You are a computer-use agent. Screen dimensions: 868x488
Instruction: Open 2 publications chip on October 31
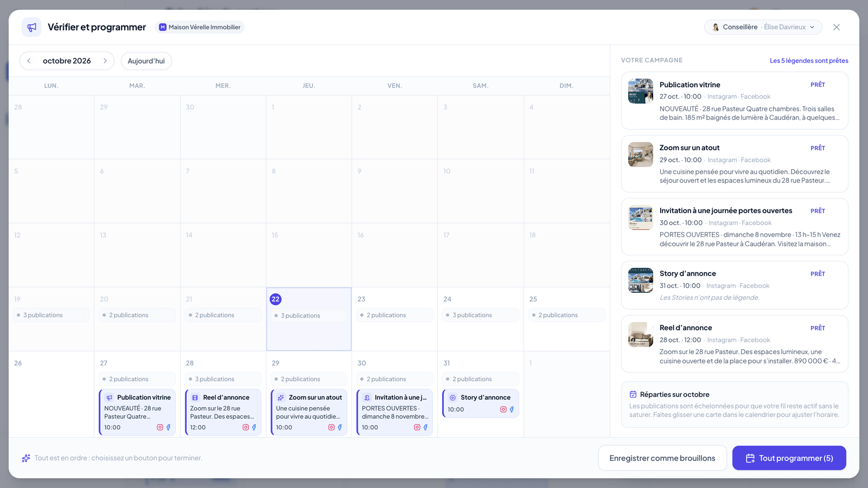481,379
